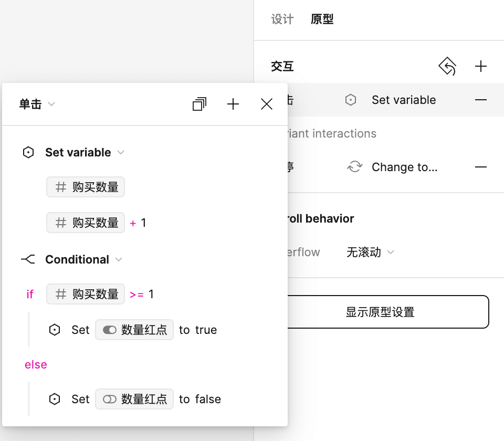Click the 购买数量 target variable chip

pos(86,187)
